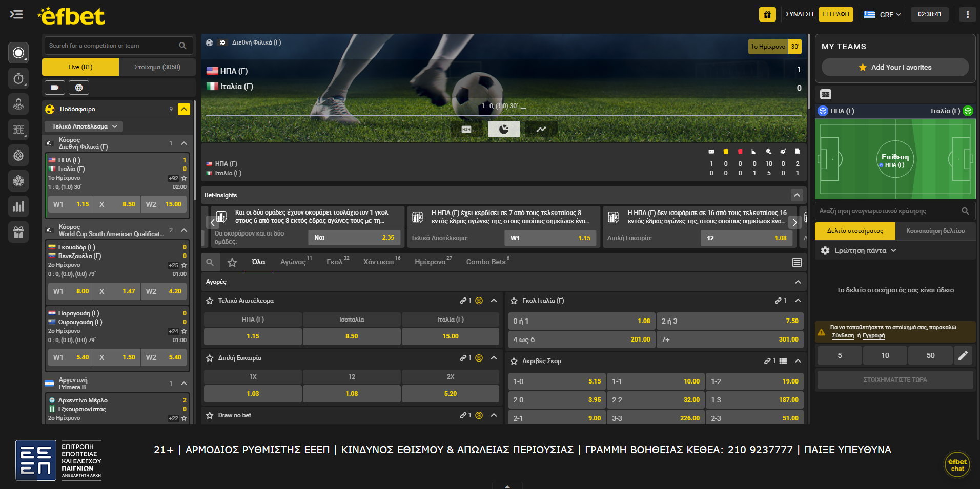Favorite the ΗΠΑ vs Ιταλία match star
This screenshot has height=489, width=980.
tap(184, 178)
